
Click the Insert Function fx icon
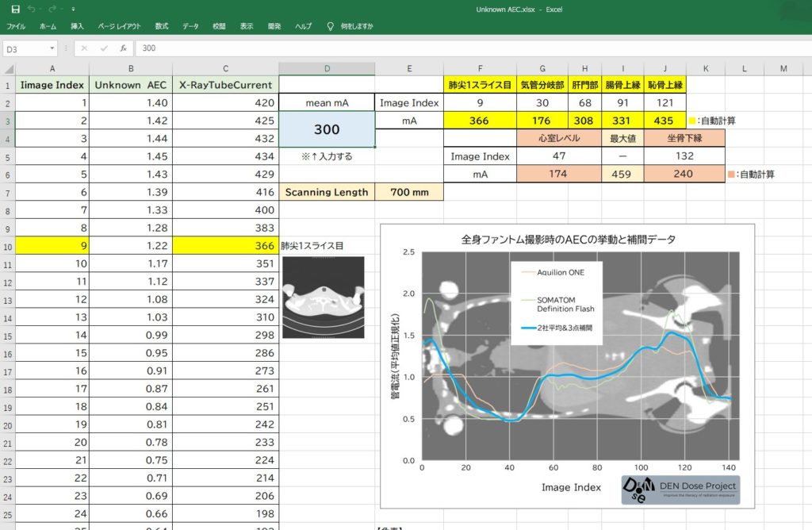123,48
